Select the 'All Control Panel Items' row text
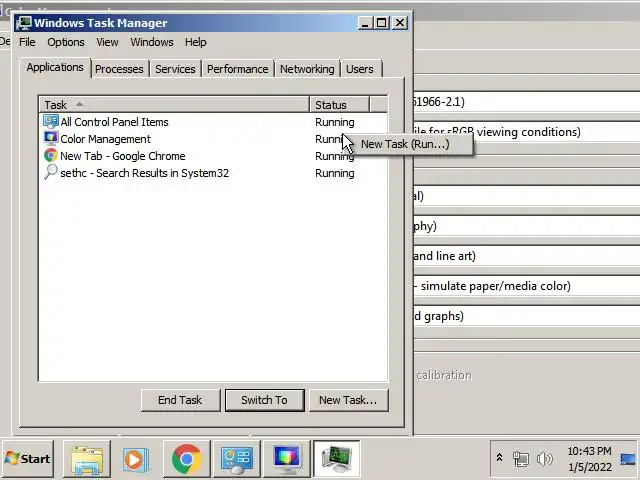This screenshot has width=640, height=480. 114,122
